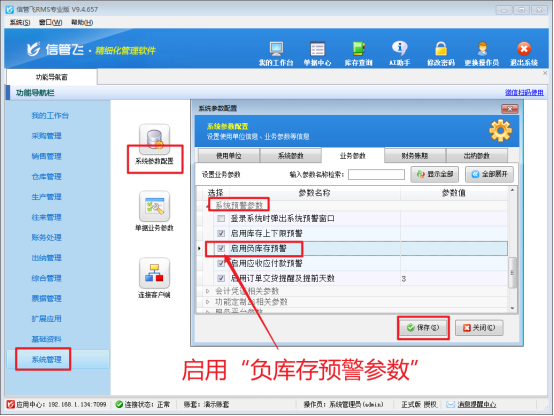
Task: Switch to 财务账期 tab
Action: click(414, 156)
